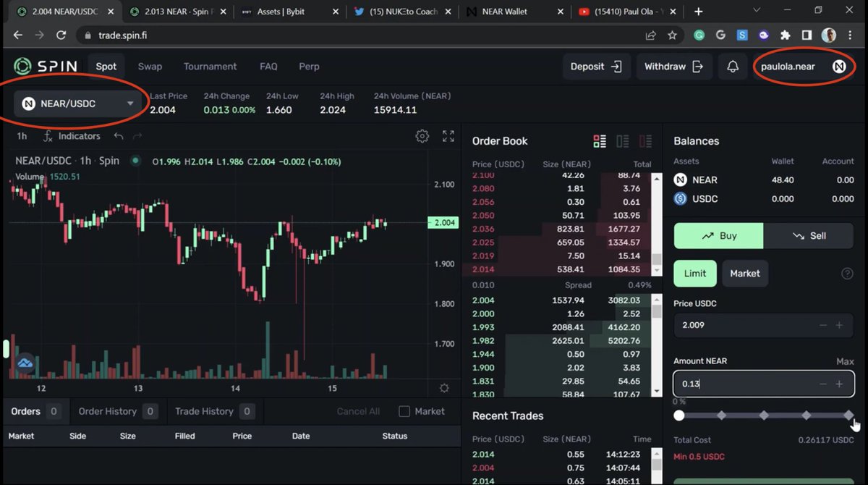The height and width of the screenshot is (485, 868).
Task: Decrease the Price USDC value
Action: (822, 326)
